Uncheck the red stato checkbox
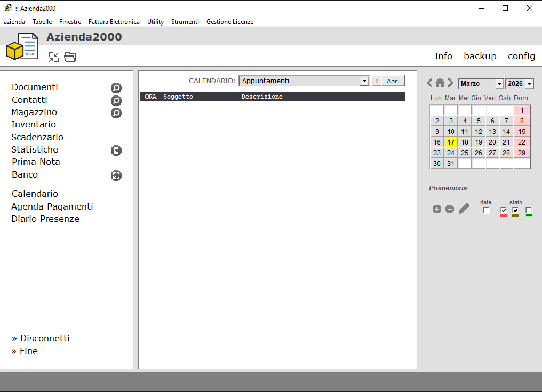 pyautogui.click(x=504, y=211)
